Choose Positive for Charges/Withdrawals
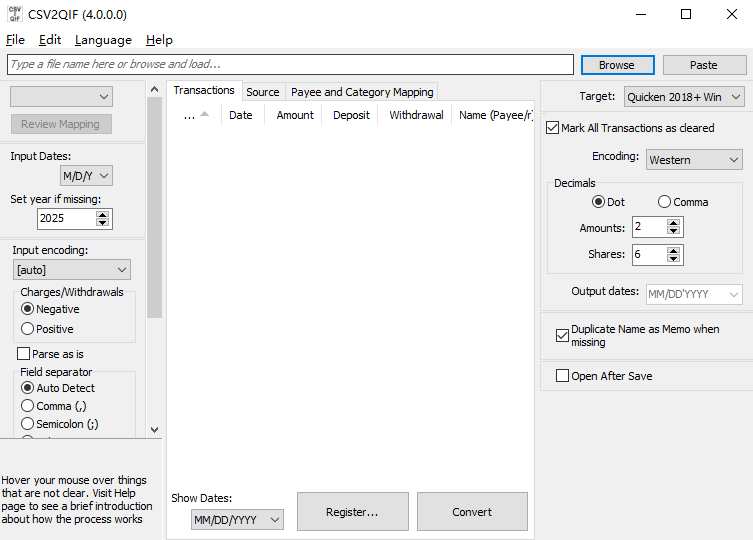 27,329
